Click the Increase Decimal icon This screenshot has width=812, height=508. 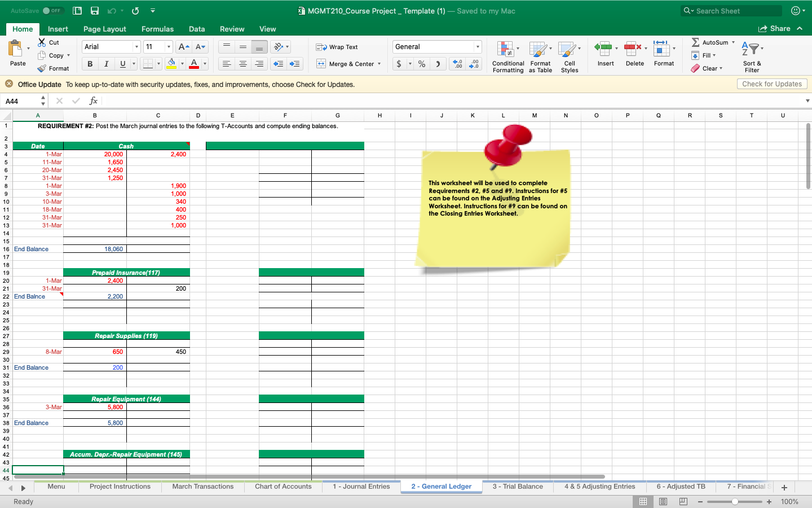tap(457, 64)
